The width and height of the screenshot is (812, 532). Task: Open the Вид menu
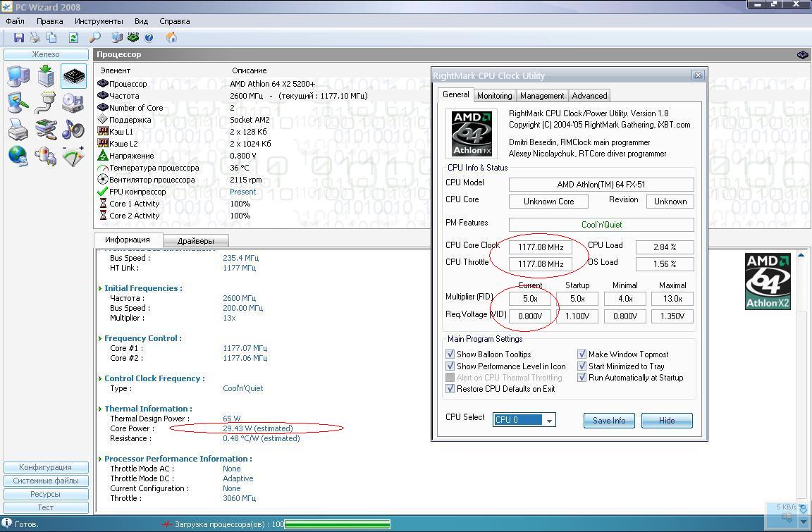point(142,21)
